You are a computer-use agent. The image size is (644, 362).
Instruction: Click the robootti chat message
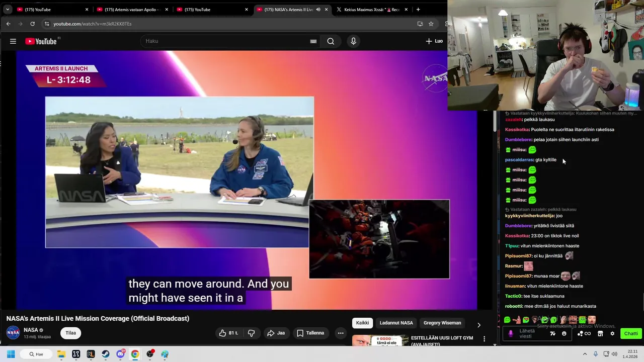[550, 306]
